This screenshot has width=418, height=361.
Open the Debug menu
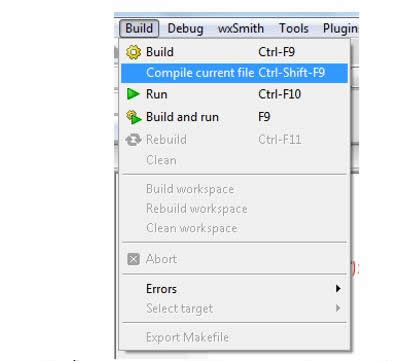(x=185, y=29)
